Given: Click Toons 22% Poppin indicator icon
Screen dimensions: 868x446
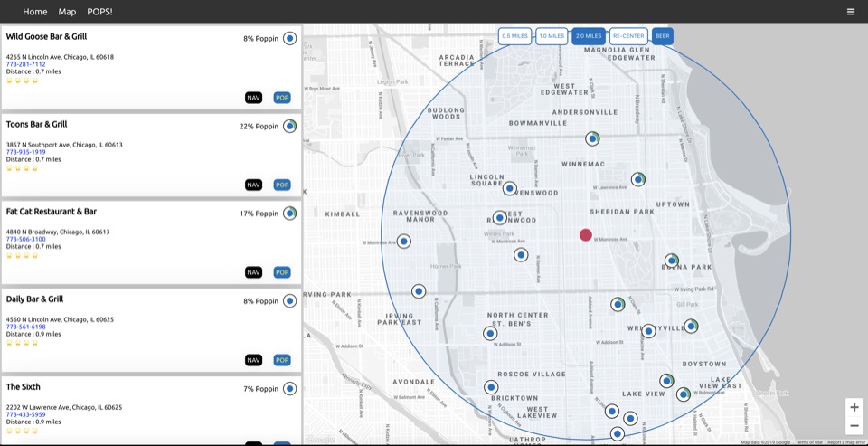Looking at the screenshot, I should coord(289,126).
